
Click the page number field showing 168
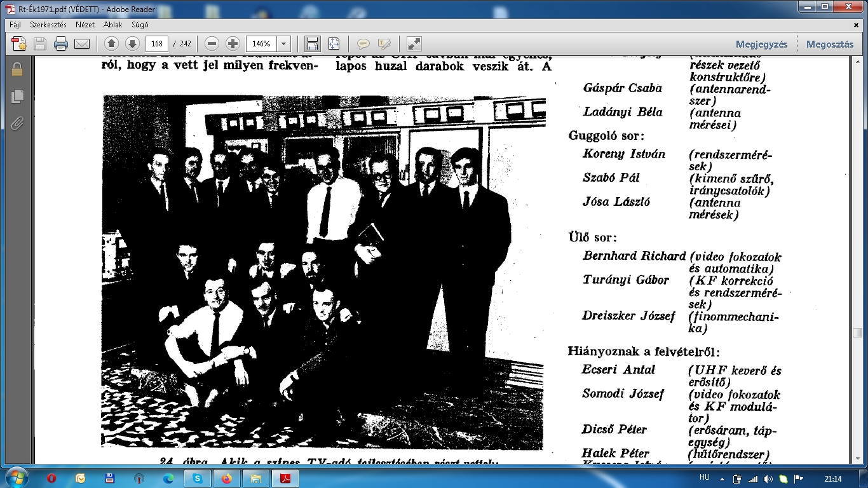tap(156, 44)
